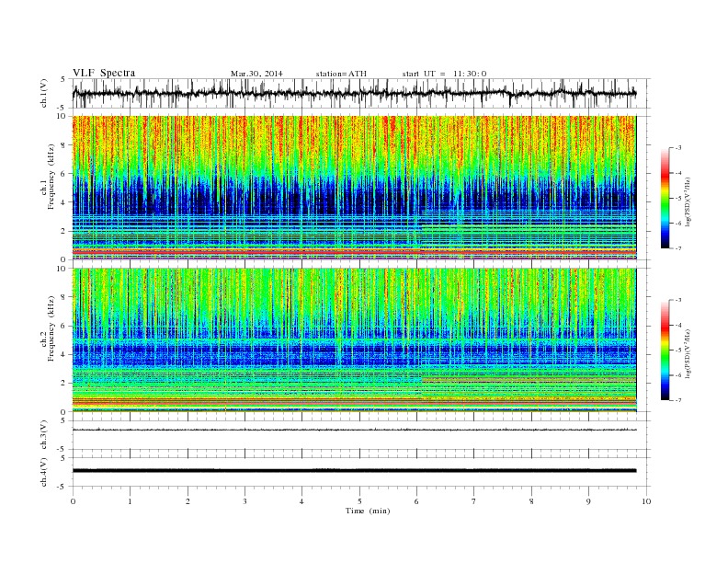Viewport: 728px width, 563px height.
Task: Click the 'Time (min)' axis label
Action: 368,511
